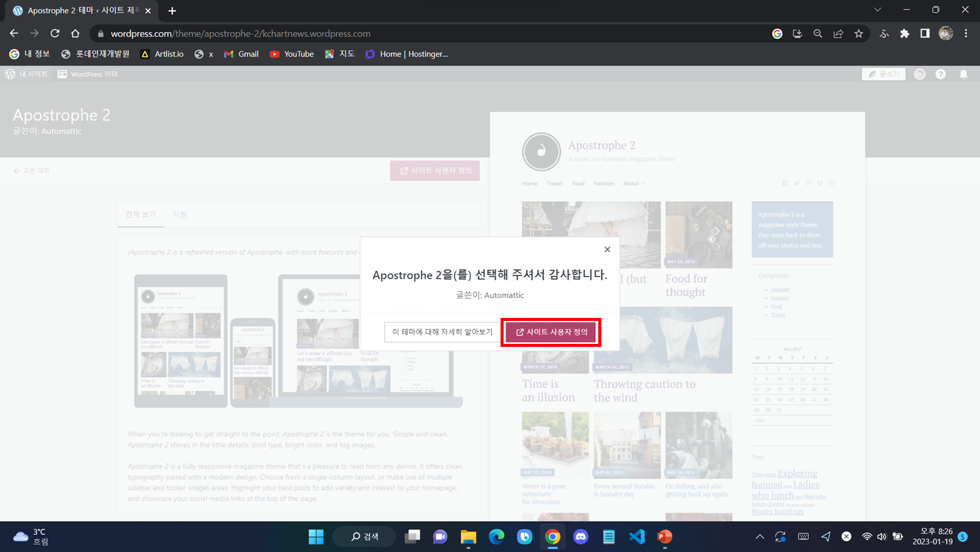
Task: Close the Apostrophe 2 browser tab
Action: pyautogui.click(x=148, y=11)
